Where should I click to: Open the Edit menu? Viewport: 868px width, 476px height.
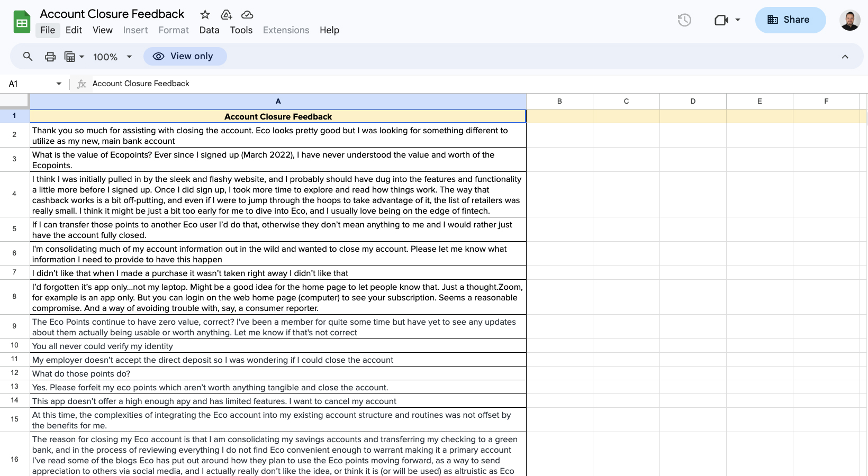(74, 30)
